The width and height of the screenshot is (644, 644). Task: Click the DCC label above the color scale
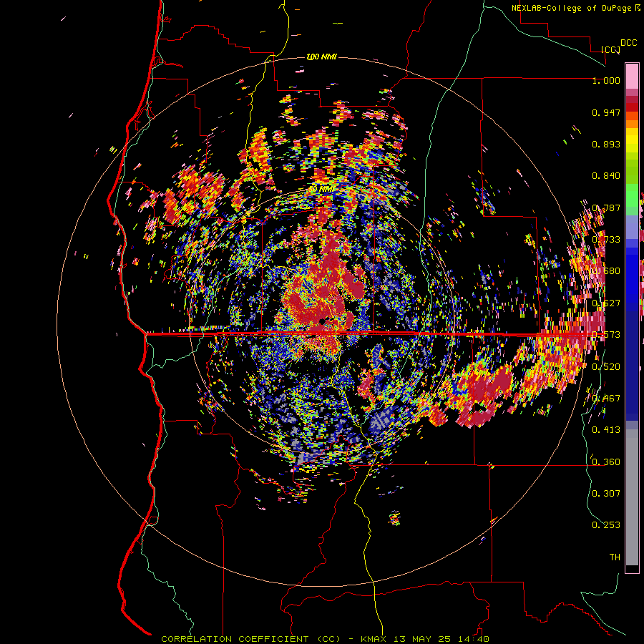pos(628,43)
